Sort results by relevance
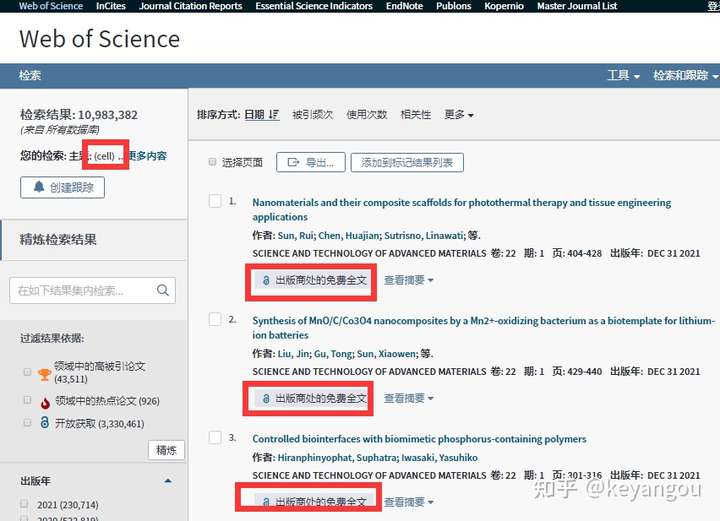 [x=416, y=114]
